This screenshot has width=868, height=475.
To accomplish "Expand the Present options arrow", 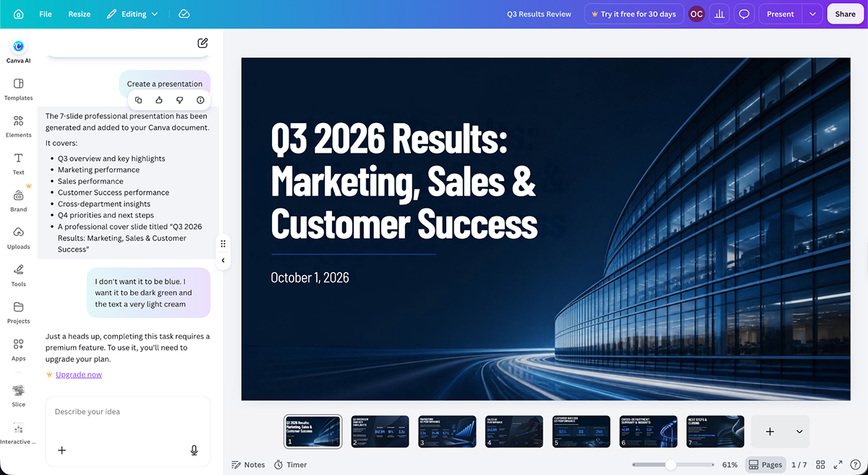I will 812,14.
